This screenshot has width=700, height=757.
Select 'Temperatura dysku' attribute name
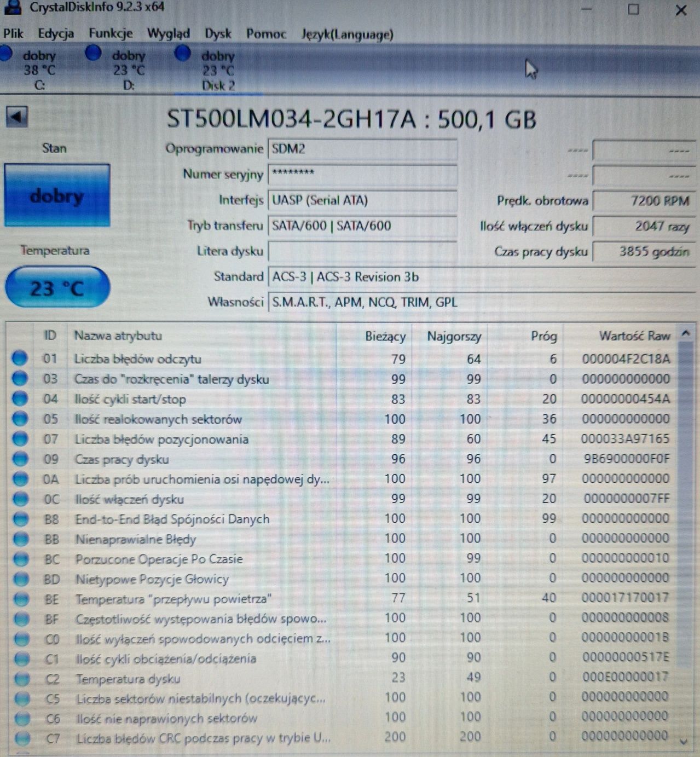coord(128,679)
